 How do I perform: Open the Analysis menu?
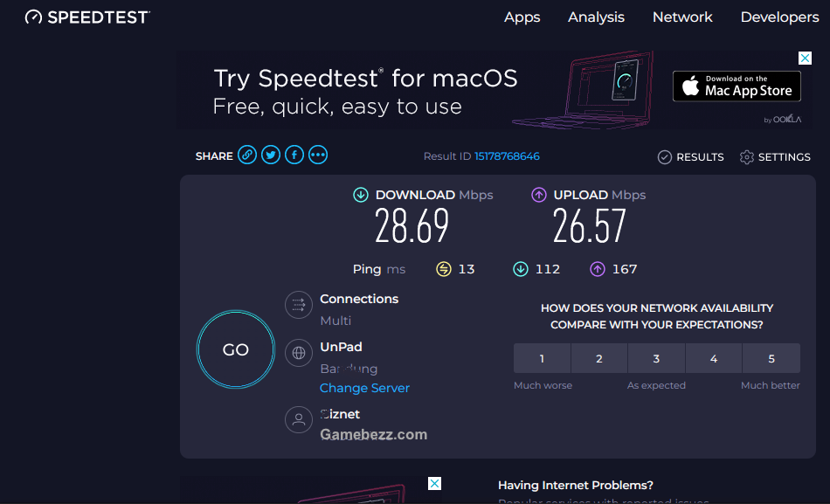tap(596, 17)
